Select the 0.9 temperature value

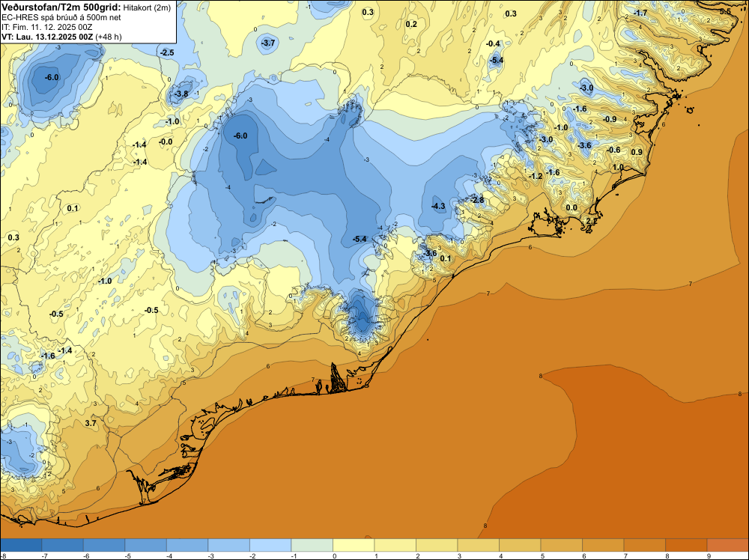point(637,152)
